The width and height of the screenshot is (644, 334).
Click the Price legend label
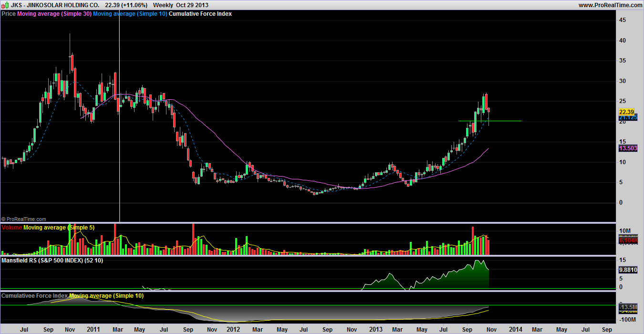9,14
